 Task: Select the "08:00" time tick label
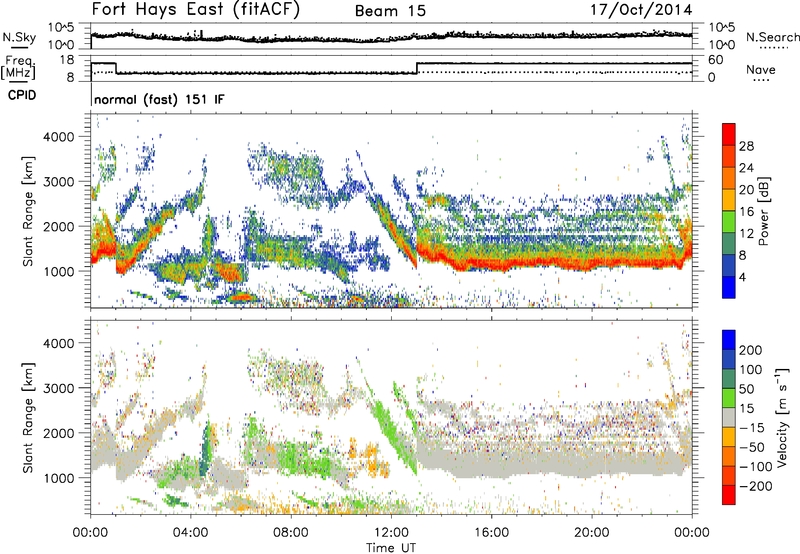291,533
